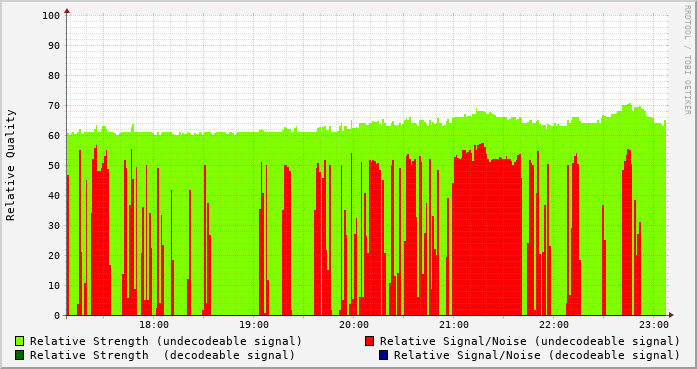The height and width of the screenshot is (369, 697).
Task: Click the 23:00 time axis label
Action: tap(654, 325)
